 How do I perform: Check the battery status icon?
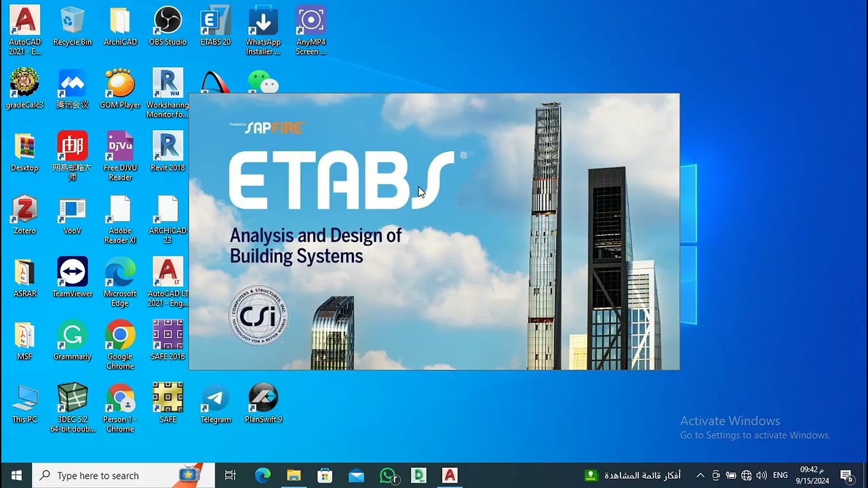[x=731, y=476]
